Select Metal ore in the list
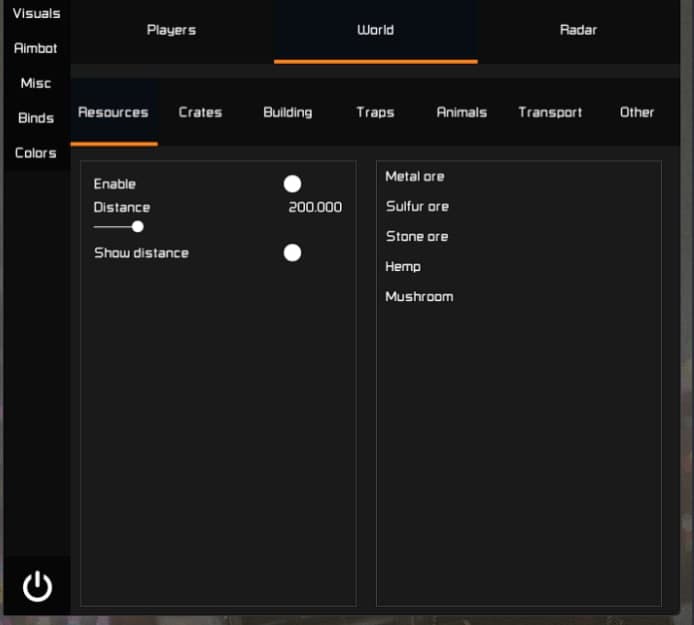Screen dimensions: 694x625 tap(415, 177)
